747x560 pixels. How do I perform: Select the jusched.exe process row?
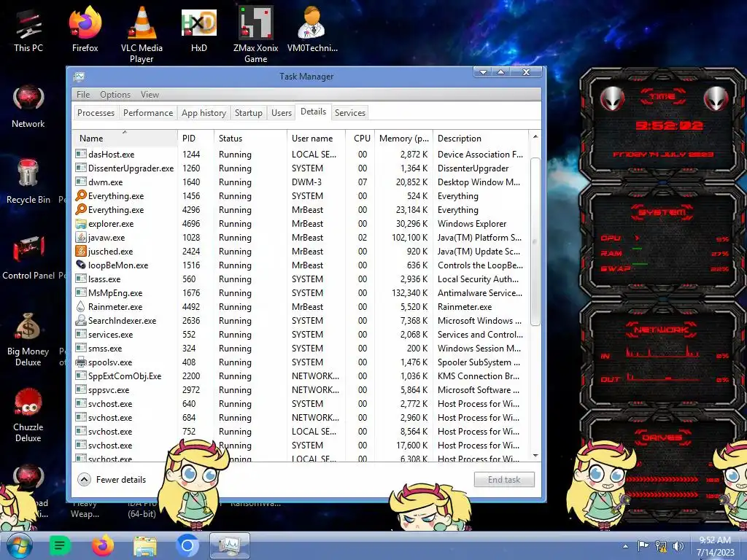[x=300, y=251]
